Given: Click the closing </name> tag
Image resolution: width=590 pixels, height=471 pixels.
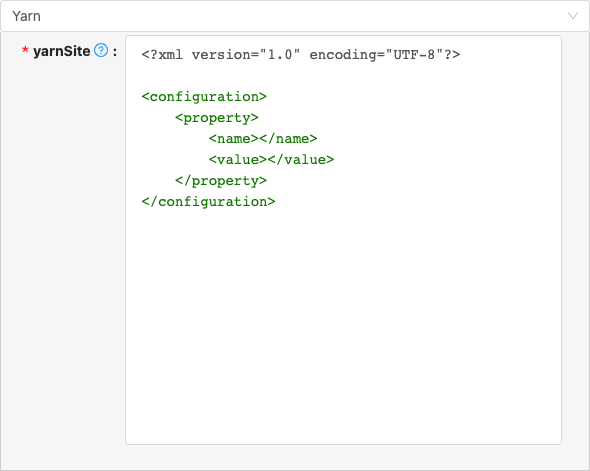Looking at the screenshot, I should click(x=288, y=139).
